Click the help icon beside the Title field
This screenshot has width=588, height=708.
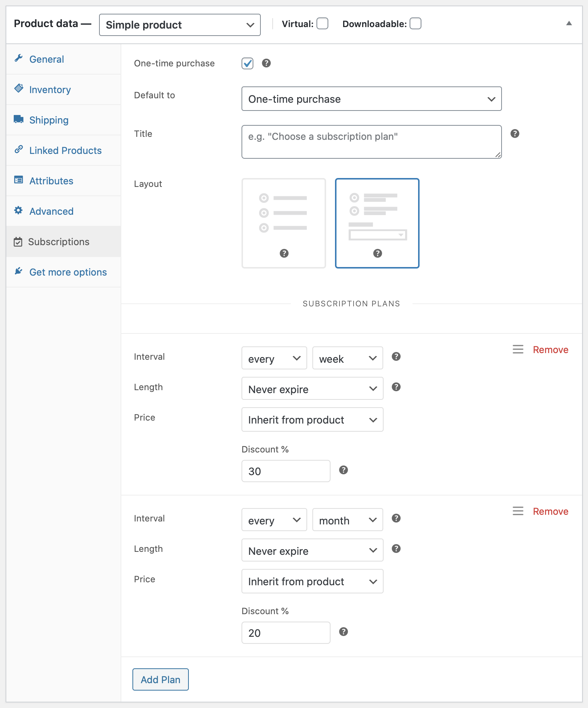click(x=515, y=134)
